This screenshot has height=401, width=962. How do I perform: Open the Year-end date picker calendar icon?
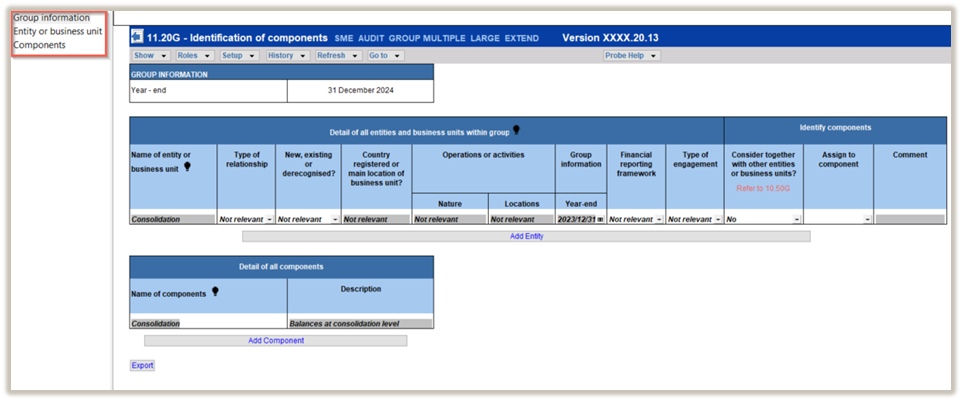coord(600,219)
